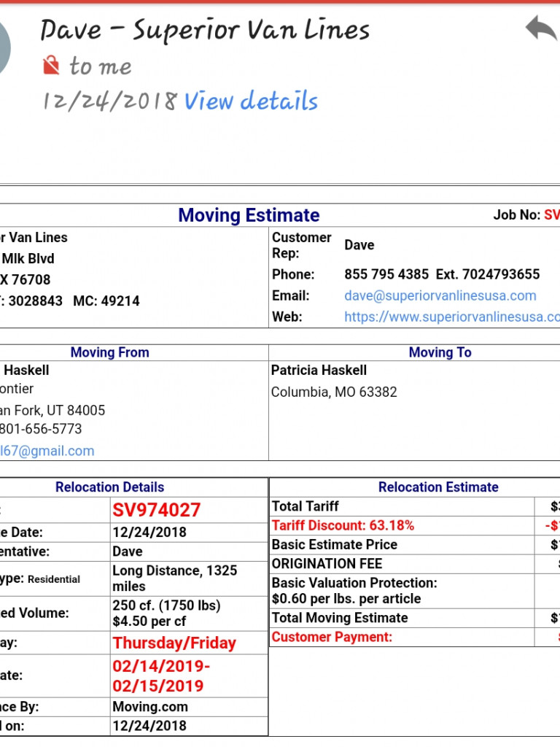Click the Moving Estimate heading
Screen dimensions: 560x747
tap(249, 215)
